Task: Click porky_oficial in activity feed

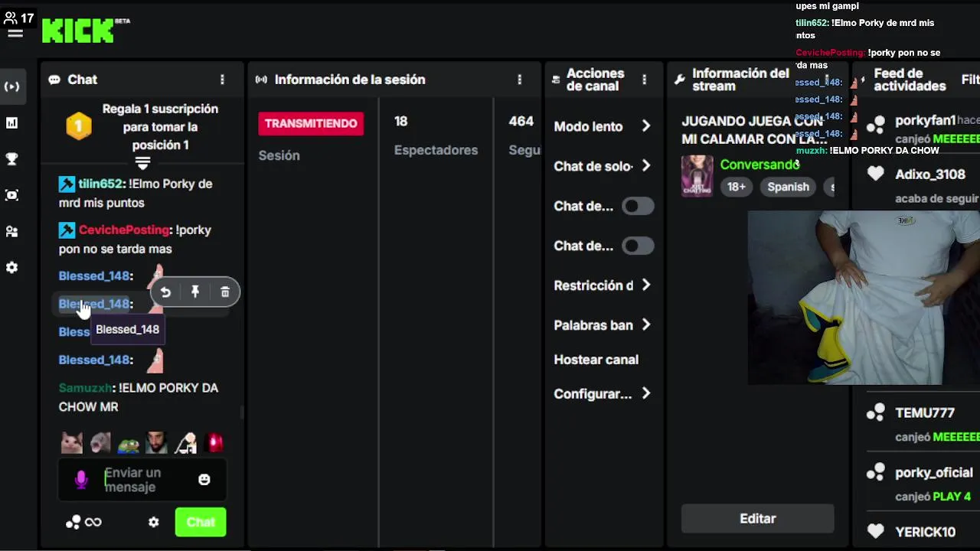Action: pyautogui.click(x=933, y=472)
